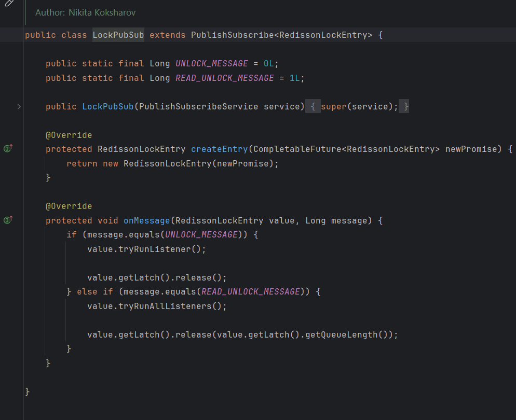Click the final closing brace of the class

pyautogui.click(x=28, y=391)
